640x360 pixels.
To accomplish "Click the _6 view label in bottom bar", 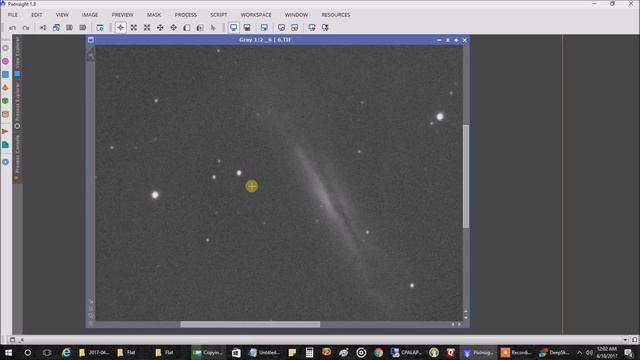I will pyautogui.click(x=22, y=340).
